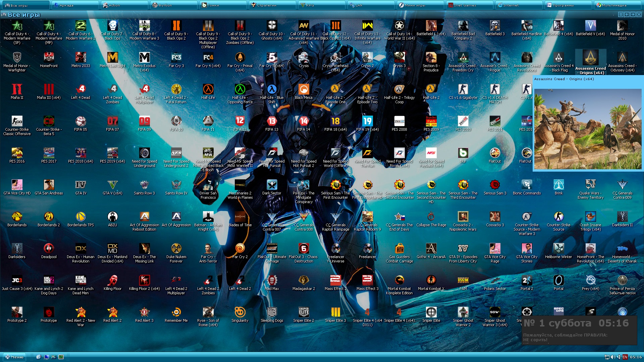Open the Футбол tab
The image size is (644, 362).
coord(173,5)
